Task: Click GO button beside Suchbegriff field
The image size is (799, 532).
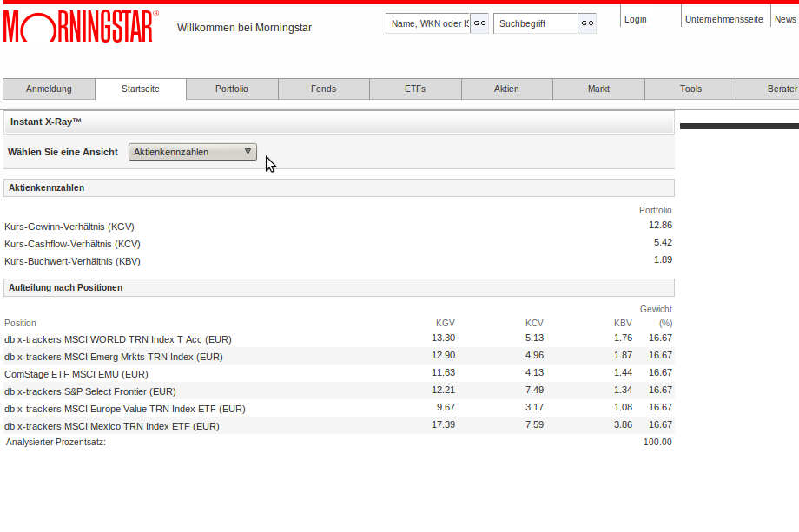Action: [x=587, y=23]
